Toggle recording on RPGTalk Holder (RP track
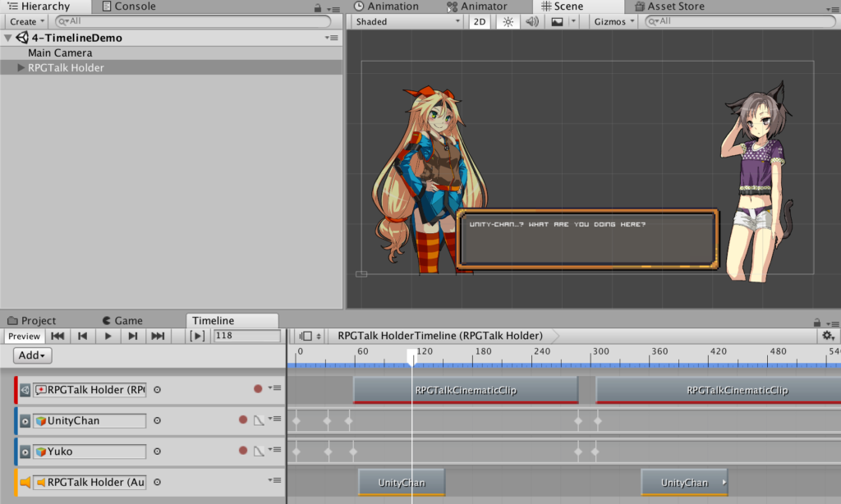Screen dimensions: 841x504 tap(258, 389)
